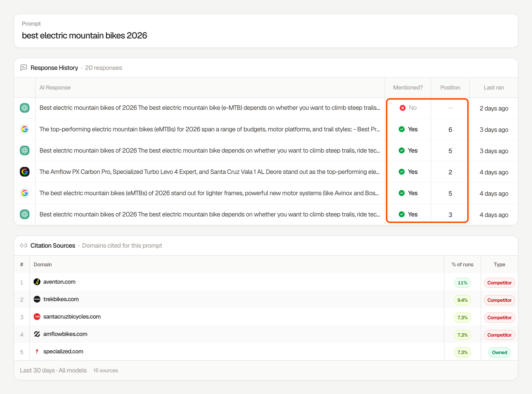The height and width of the screenshot is (394, 532).
Task: Click the Position column header
Action: [x=450, y=88]
